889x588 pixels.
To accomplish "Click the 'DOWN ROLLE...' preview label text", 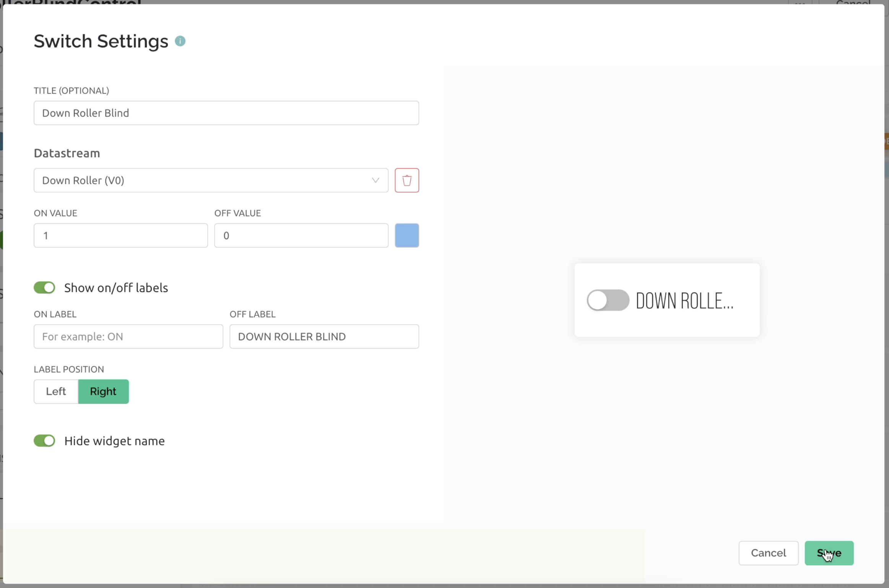I will click(x=684, y=301).
